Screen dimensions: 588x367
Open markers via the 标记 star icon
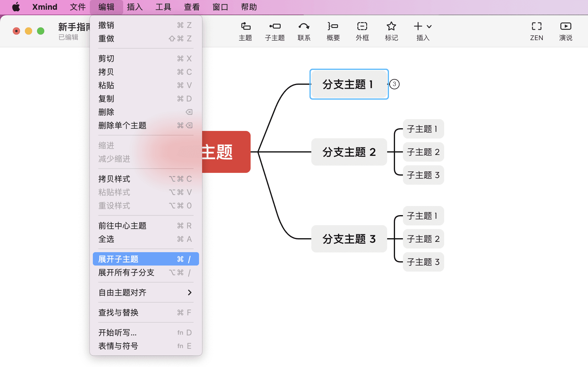point(391,31)
